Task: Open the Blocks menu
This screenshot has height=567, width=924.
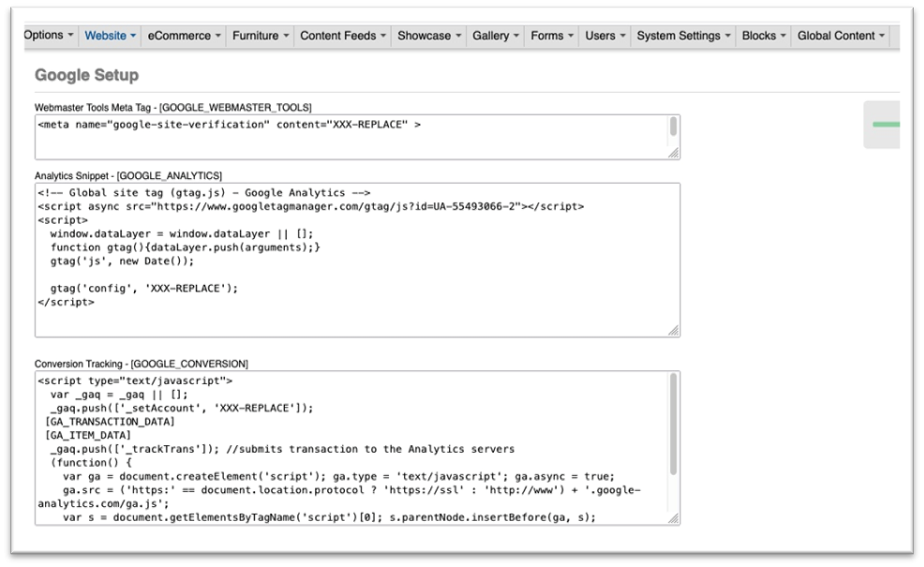Action: click(763, 35)
